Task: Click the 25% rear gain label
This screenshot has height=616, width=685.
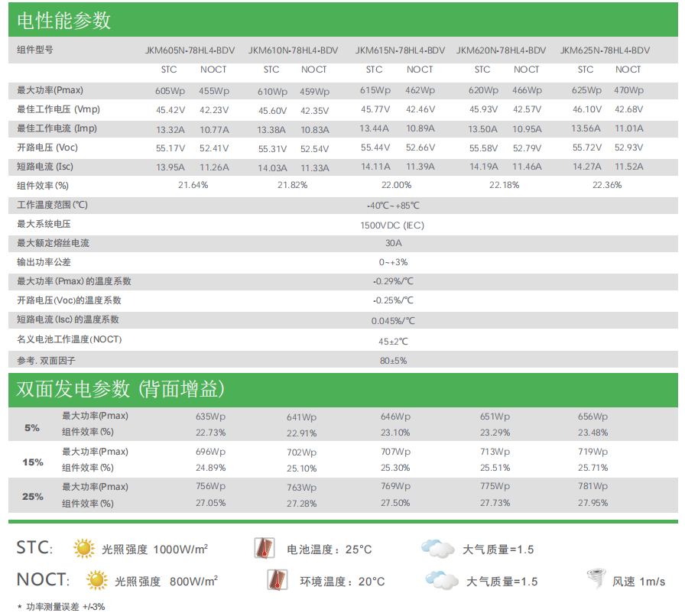Action: [x=33, y=497]
